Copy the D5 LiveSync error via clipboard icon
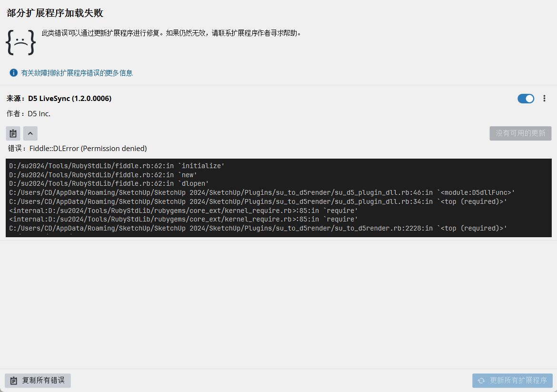 coord(13,133)
